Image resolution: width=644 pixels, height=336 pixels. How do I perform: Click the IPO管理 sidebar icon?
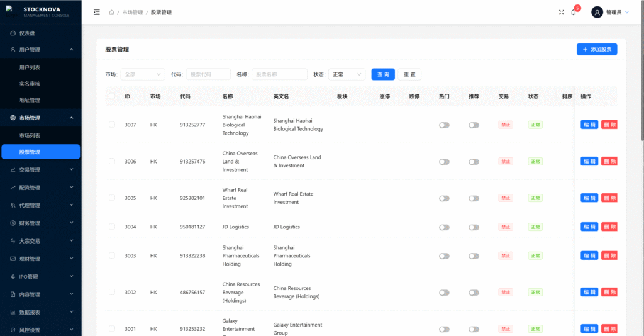click(13, 277)
